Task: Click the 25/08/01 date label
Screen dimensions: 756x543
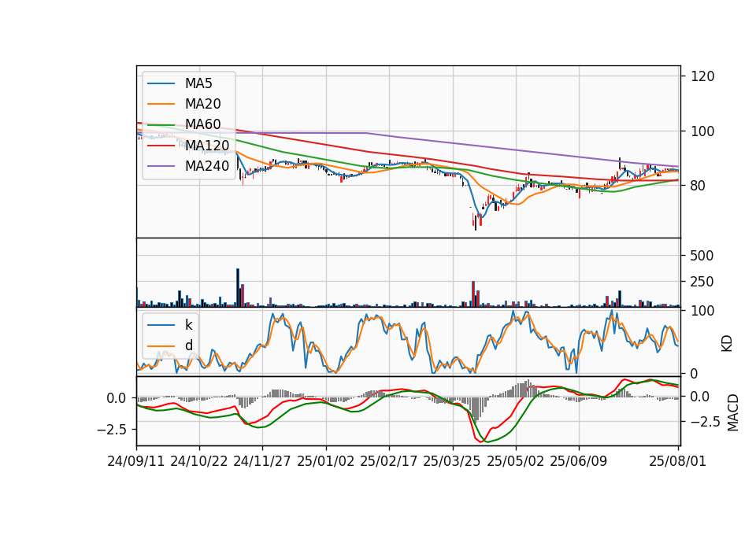Action: [x=677, y=461]
